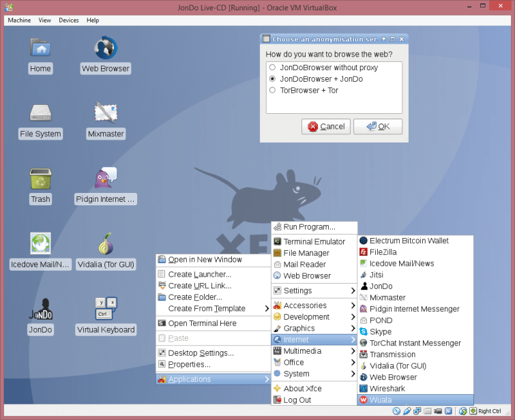Open the VirtualBox View menu
The height and width of the screenshot is (420, 515).
tap(44, 20)
